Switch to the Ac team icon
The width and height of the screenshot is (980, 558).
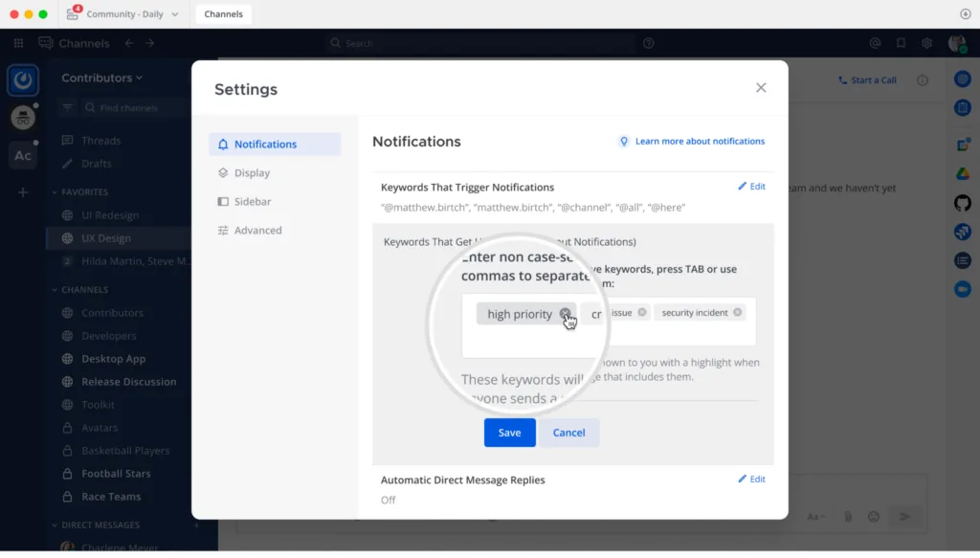(23, 156)
